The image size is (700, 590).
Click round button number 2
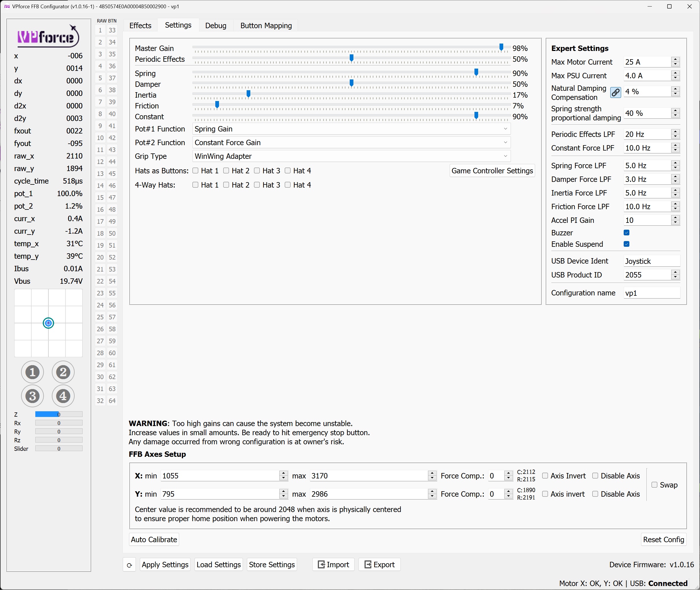pyautogui.click(x=63, y=372)
